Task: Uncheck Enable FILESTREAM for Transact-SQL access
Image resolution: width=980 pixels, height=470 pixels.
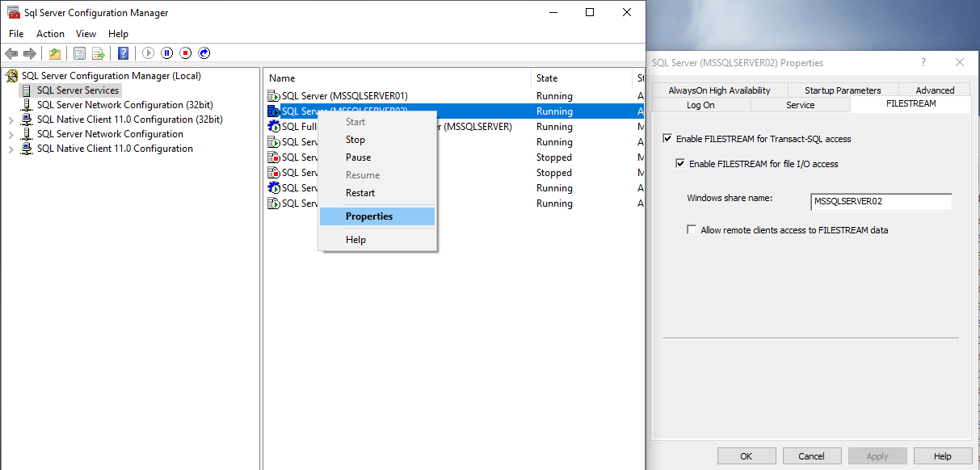Action: pos(667,139)
